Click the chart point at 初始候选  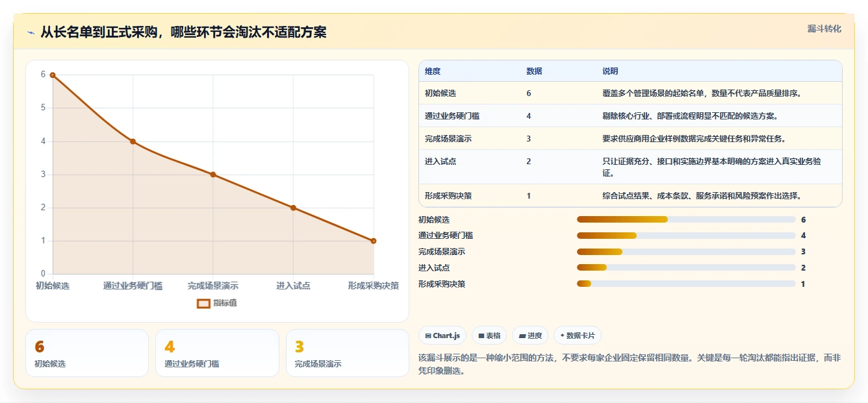pyautogui.click(x=53, y=75)
